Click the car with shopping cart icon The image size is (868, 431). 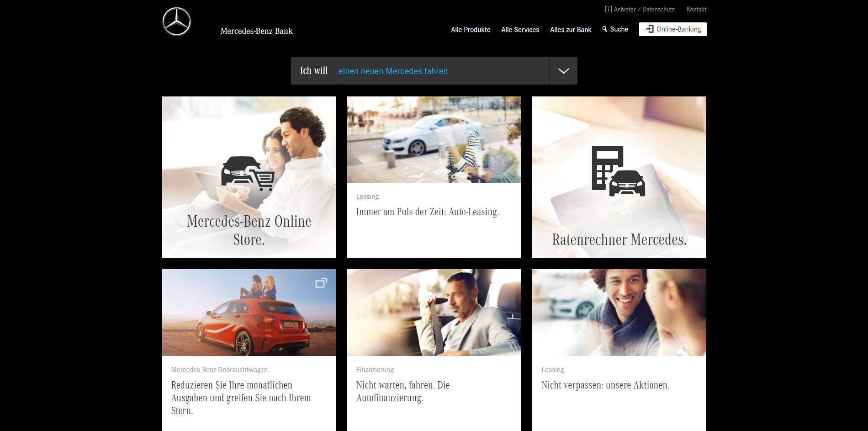point(248,173)
